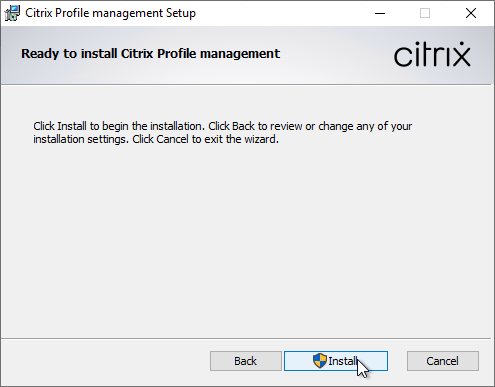This screenshot has height=387, width=495.
Task: Click the empty grey body area of wizard
Action: tap(247, 240)
